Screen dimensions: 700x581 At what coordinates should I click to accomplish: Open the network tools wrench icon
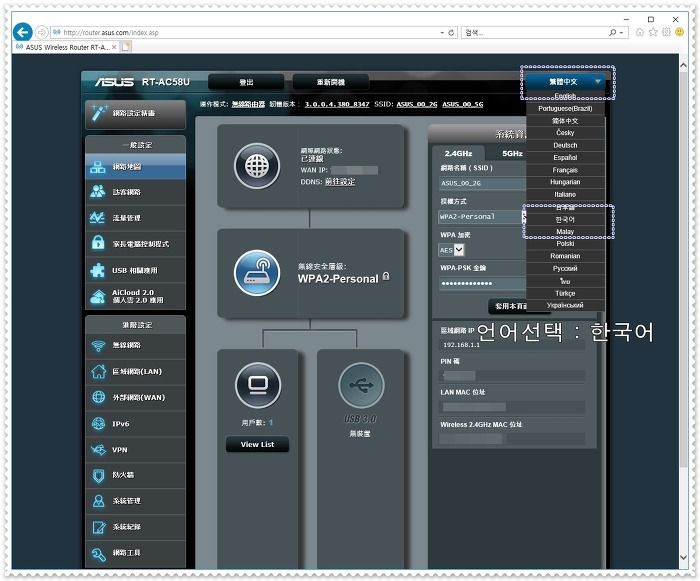click(x=98, y=554)
